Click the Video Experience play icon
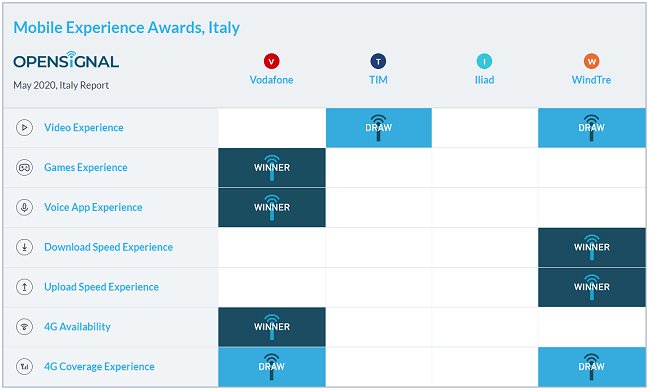This screenshot has width=650, height=391. [24, 127]
